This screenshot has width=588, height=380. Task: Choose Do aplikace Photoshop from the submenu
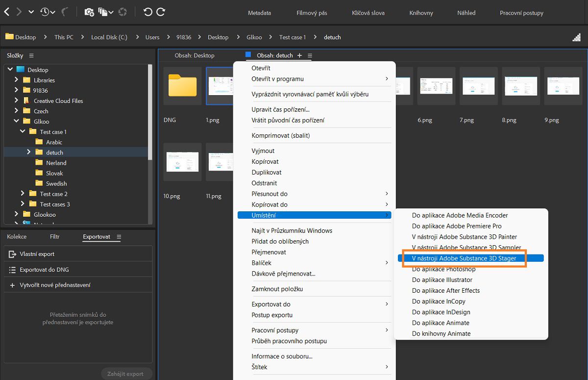[x=443, y=269]
